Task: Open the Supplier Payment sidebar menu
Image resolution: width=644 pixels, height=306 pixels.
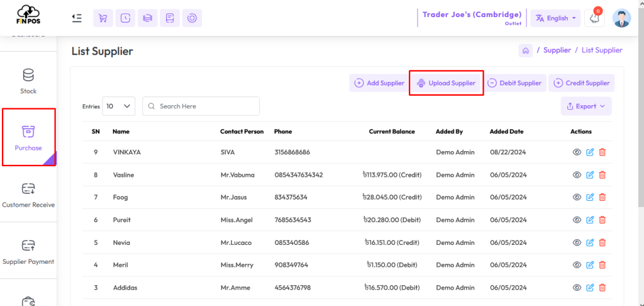Action: pos(28,252)
